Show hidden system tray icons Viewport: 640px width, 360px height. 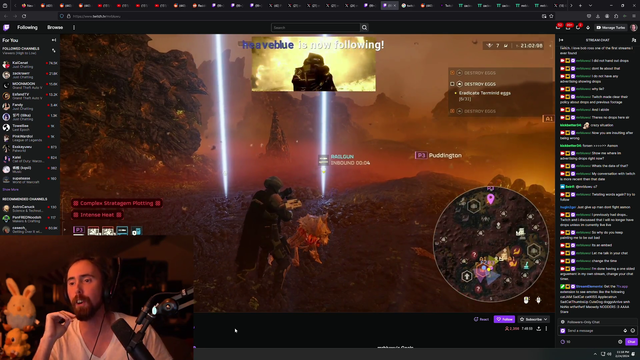coord(595,354)
